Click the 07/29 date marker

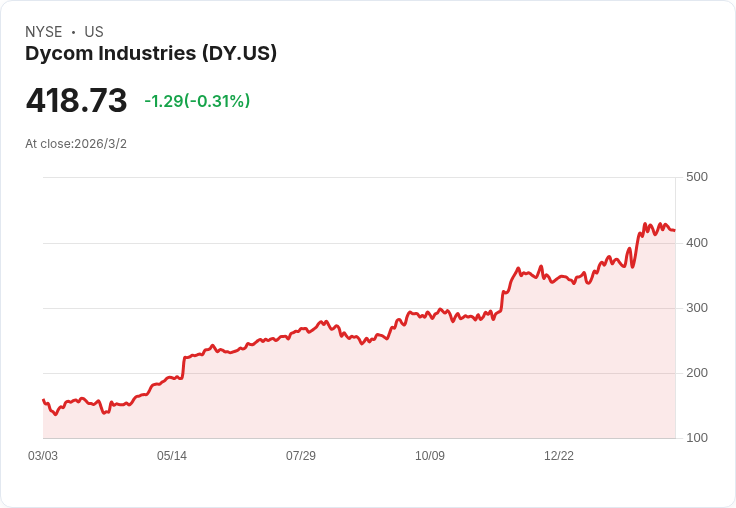tap(301, 456)
